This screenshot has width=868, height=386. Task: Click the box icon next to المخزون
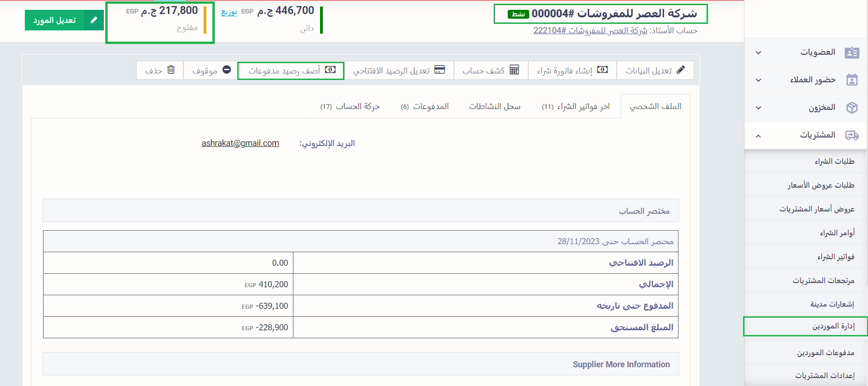point(852,108)
